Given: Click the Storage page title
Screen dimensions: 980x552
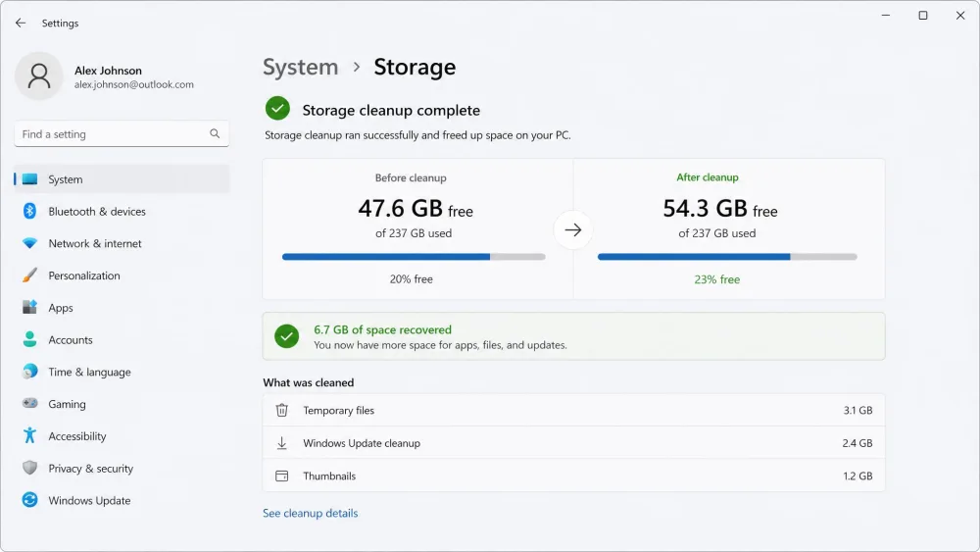Looking at the screenshot, I should (x=415, y=67).
